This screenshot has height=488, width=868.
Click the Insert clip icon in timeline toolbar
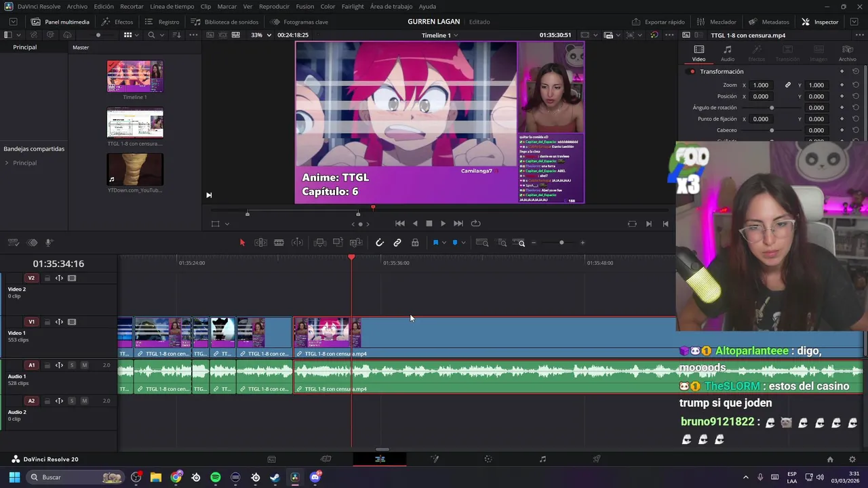tap(320, 243)
